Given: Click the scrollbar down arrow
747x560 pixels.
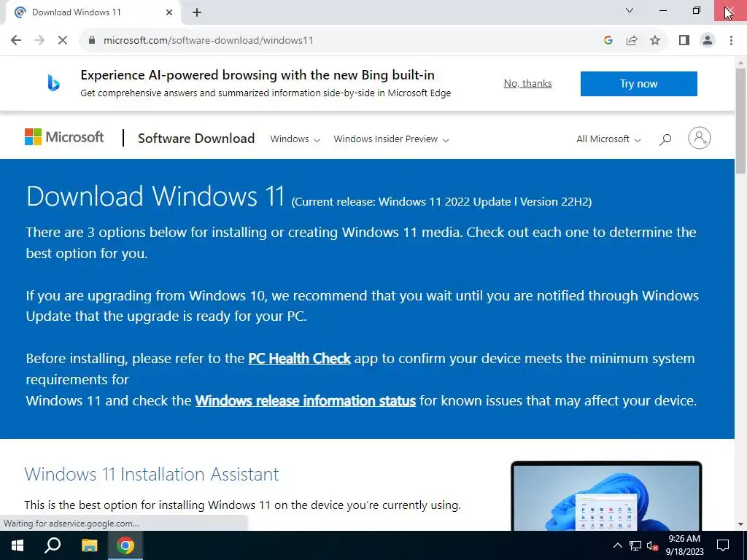Looking at the screenshot, I should point(741,524).
